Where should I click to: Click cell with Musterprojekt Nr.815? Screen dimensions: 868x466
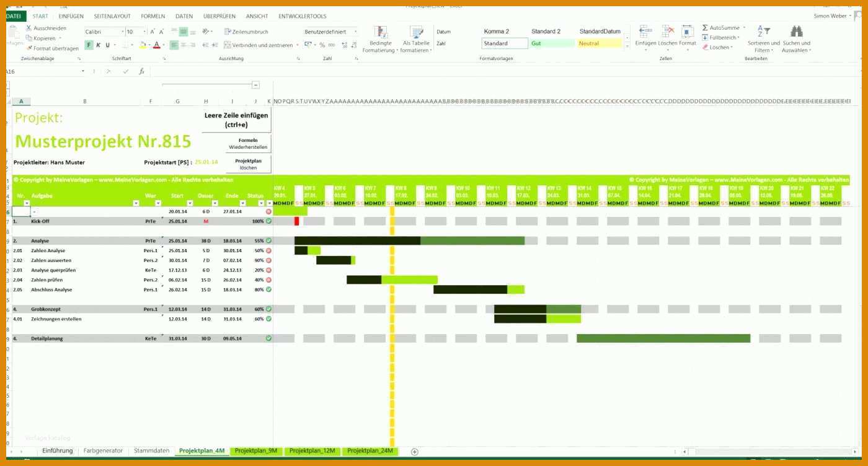[103, 141]
